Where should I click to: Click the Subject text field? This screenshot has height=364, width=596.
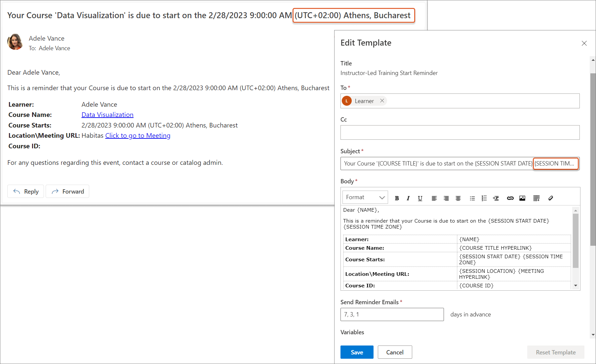(x=436, y=164)
